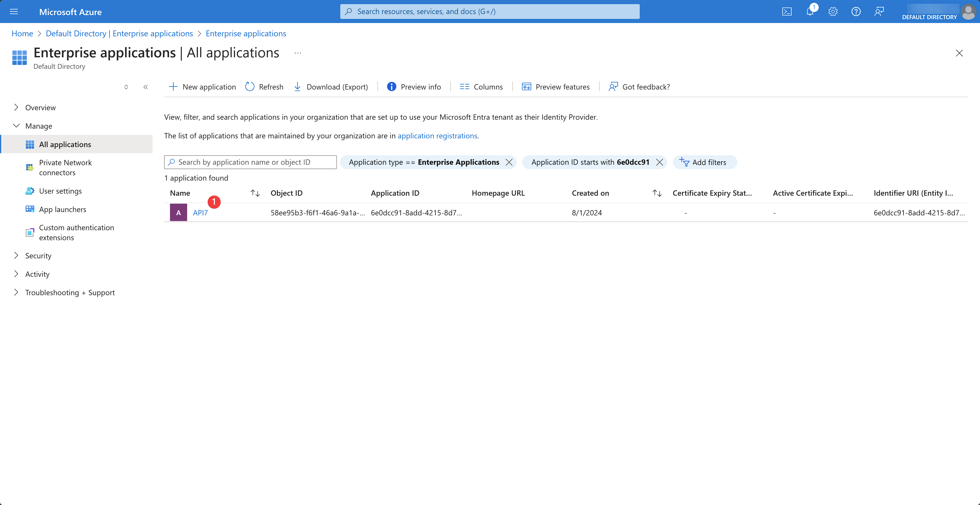Edit the Application ID starts with 6e0dcc91 filter
The image size is (980, 505).
[x=590, y=162]
